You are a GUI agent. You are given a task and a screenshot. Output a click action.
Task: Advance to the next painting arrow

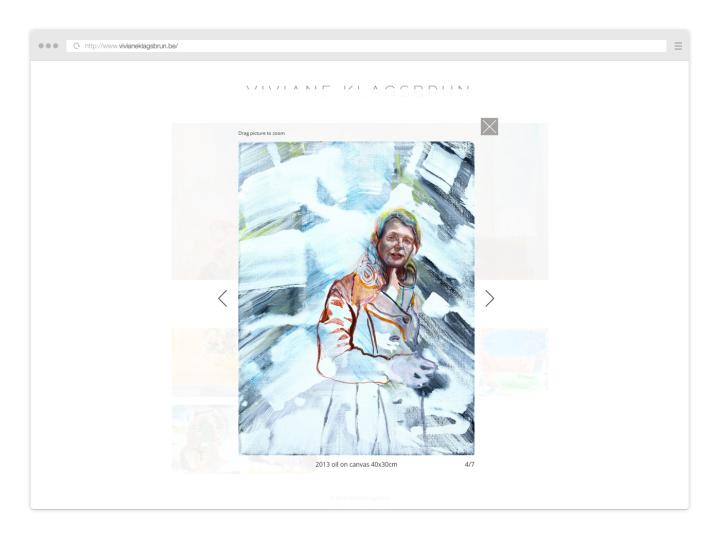click(x=490, y=298)
